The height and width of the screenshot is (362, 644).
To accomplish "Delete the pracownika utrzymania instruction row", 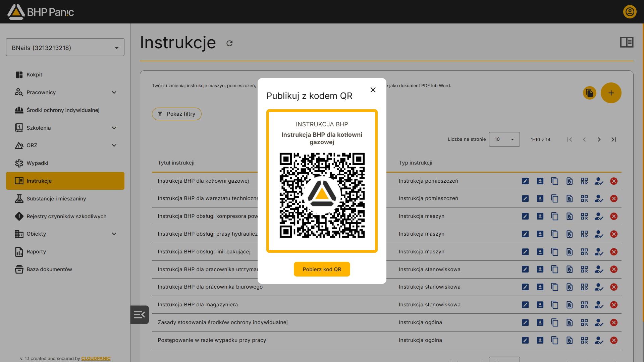I will 614,269.
